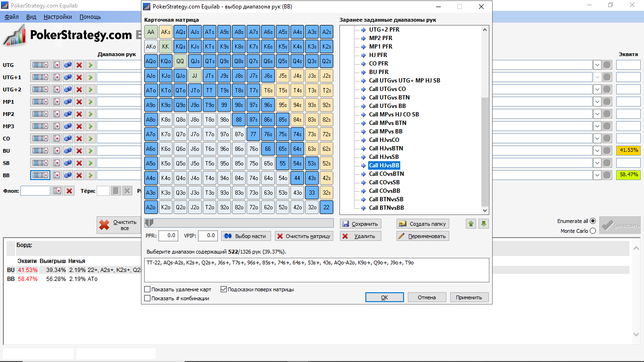Screen dimensions: 644x362
Task: Confirm range selection with OK
Action: [385, 297]
